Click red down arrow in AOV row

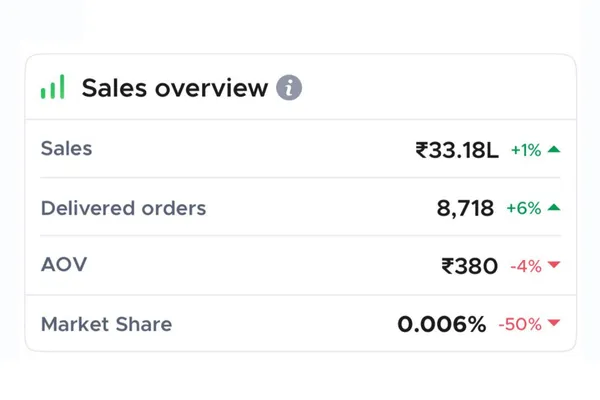(x=554, y=266)
